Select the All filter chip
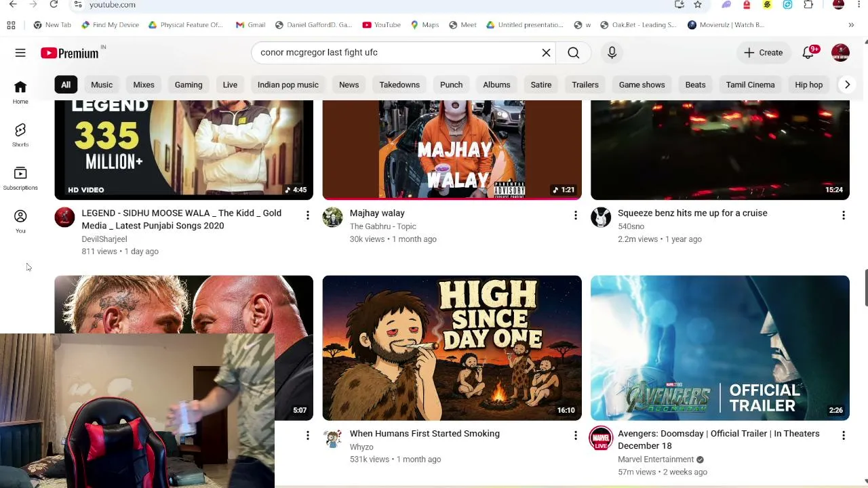 66,85
